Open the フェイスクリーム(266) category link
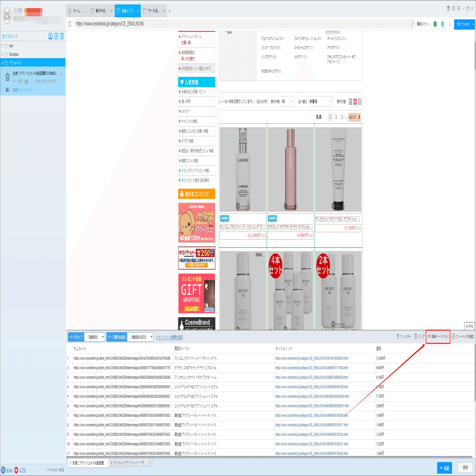This screenshot has width=476, height=476. point(272,38)
